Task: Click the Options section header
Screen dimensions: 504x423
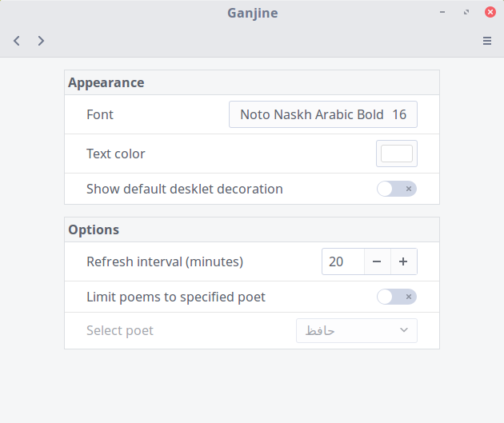Action: pos(94,229)
